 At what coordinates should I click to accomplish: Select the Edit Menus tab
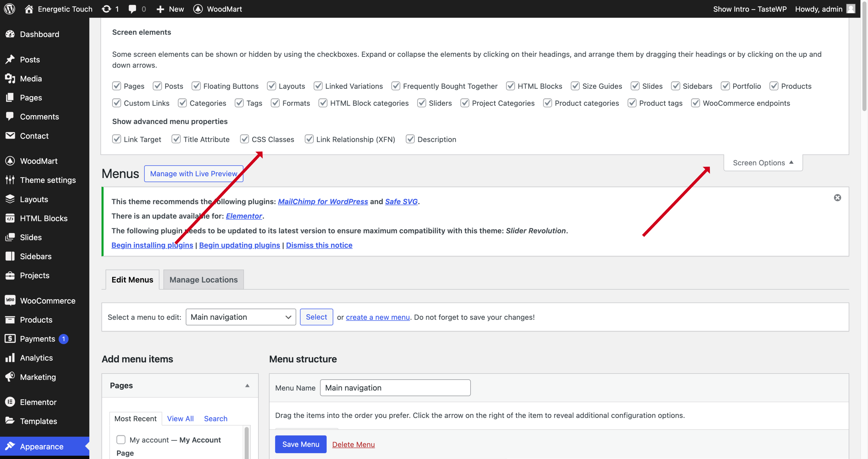(132, 280)
